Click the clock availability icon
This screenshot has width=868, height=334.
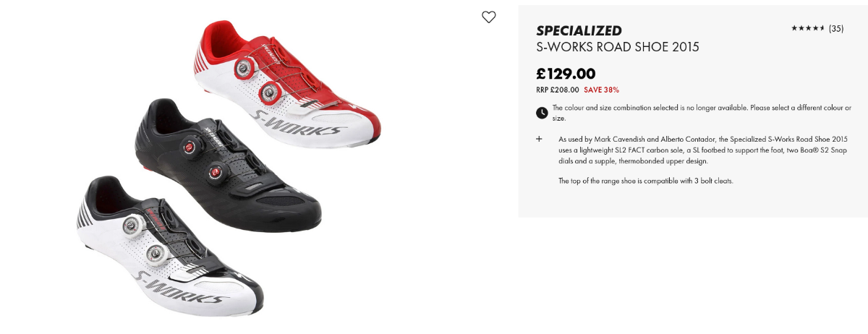[542, 113]
